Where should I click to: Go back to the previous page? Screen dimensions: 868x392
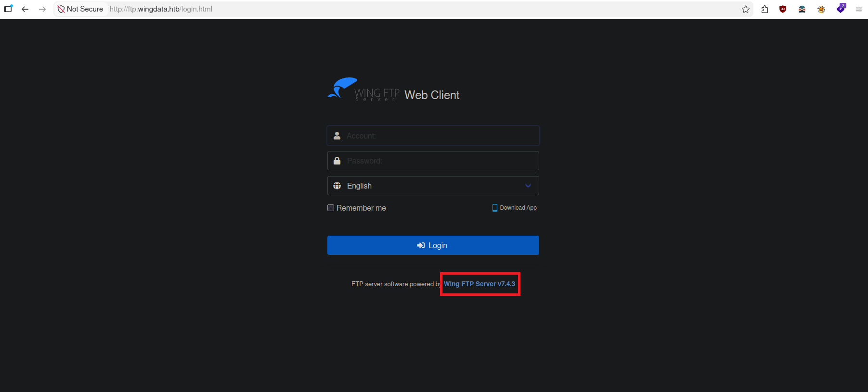(25, 9)
